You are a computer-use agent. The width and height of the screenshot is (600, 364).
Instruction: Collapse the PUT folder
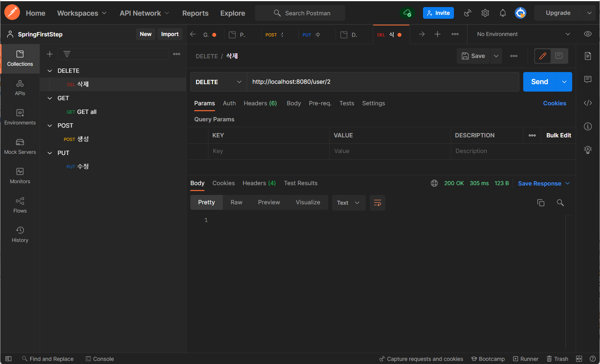50,153
